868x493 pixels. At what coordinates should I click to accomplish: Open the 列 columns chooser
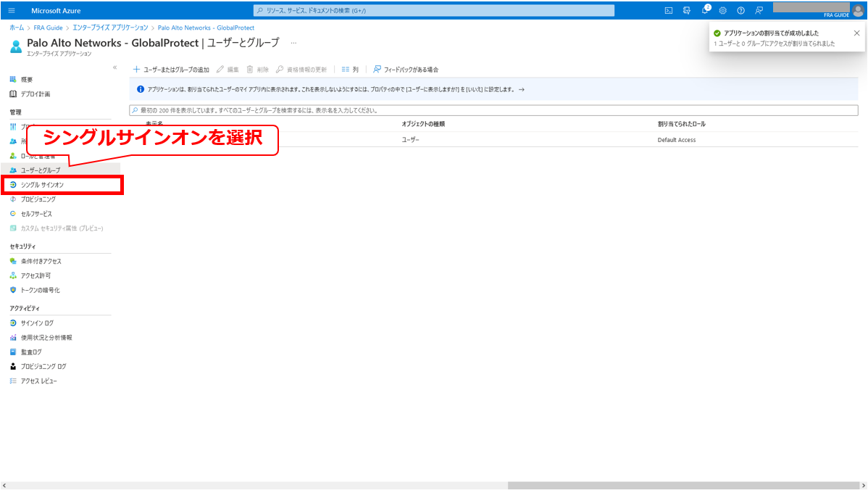coord(350,70)
